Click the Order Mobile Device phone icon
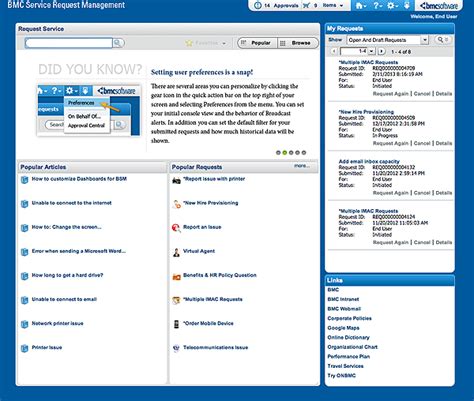This screenshot has height=401, width=474. [x=176, y=324]
